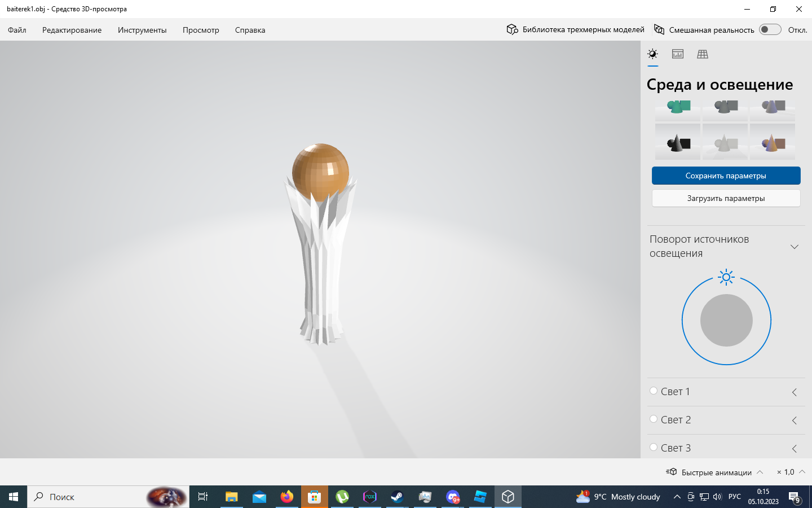Open the Просмотр menu
This screenshot has width=812, height=508.
click(201, 30)
